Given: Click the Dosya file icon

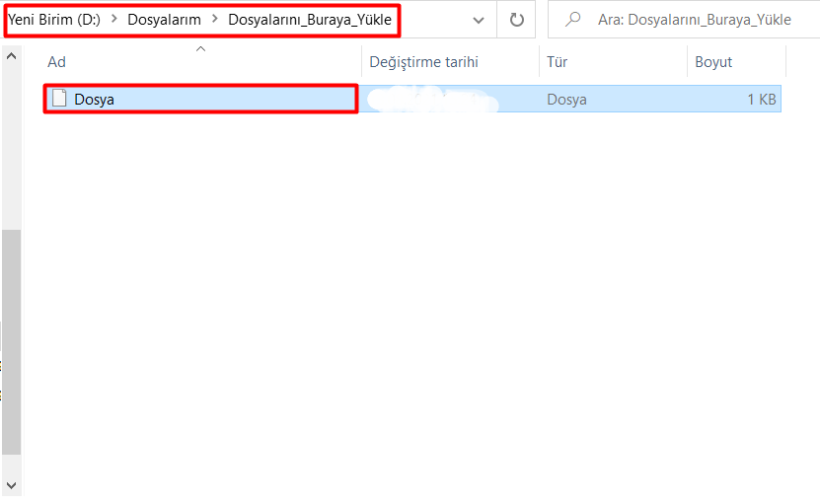Looking at the screenshot, I should 60,99.
